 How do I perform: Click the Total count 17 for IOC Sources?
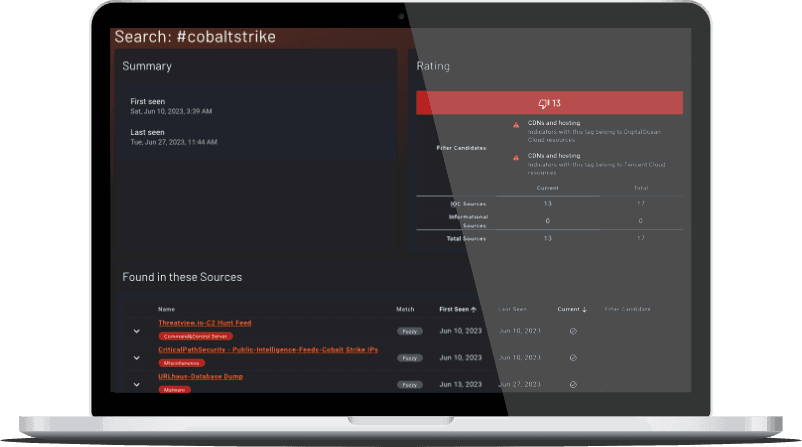click(641, 204)
